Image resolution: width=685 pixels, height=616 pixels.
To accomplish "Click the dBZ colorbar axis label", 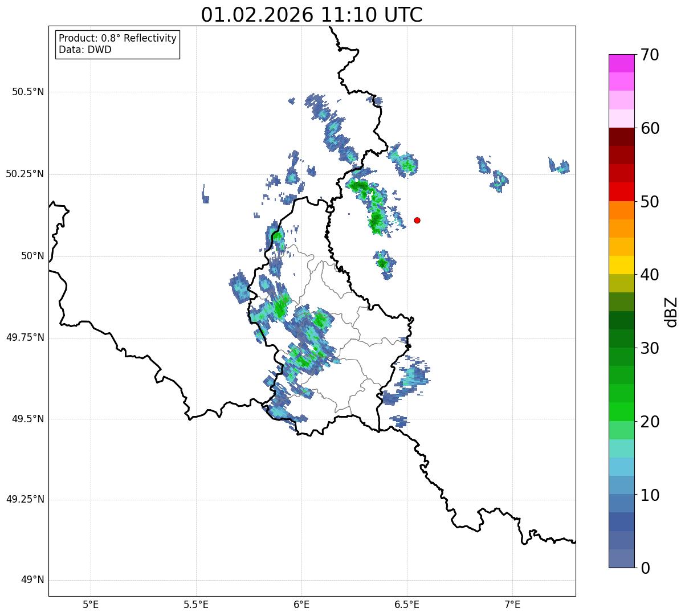I will (672, 311).
